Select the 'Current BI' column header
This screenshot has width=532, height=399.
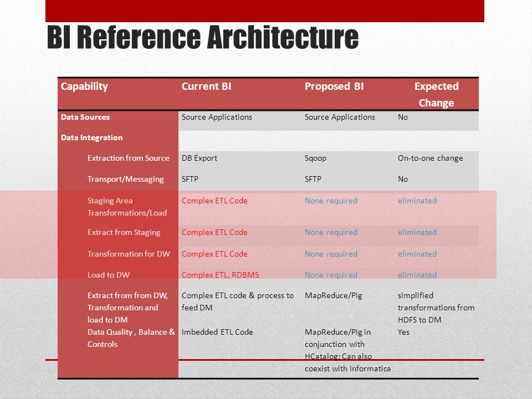coord(206,86)
